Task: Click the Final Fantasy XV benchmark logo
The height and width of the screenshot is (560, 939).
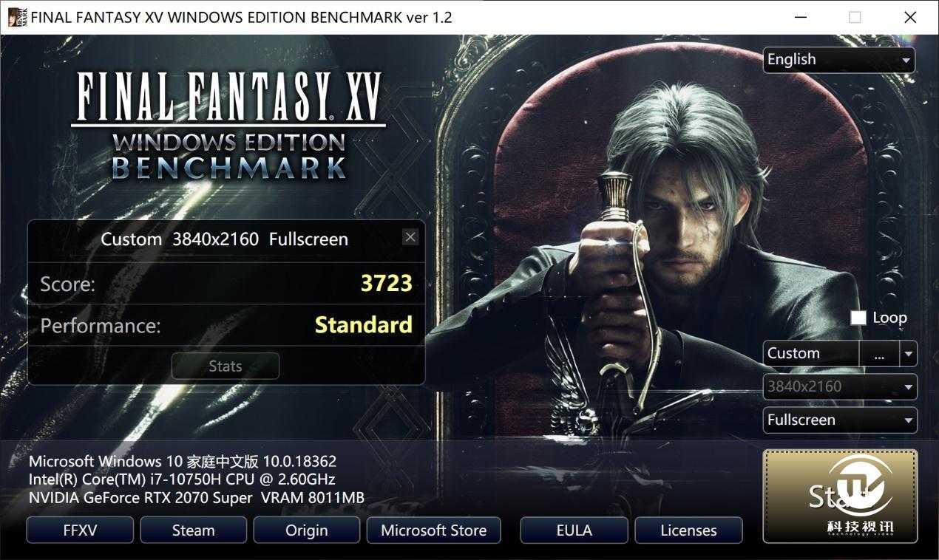Action: [228, 124]
